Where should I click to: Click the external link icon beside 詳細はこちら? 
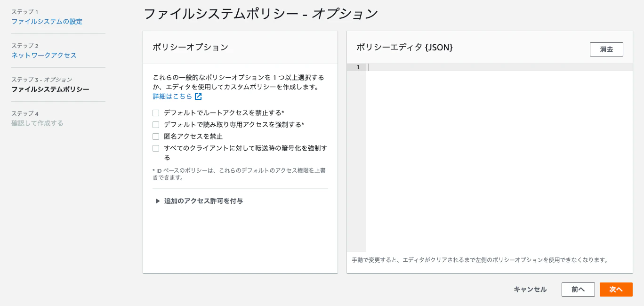click(198, 97)
